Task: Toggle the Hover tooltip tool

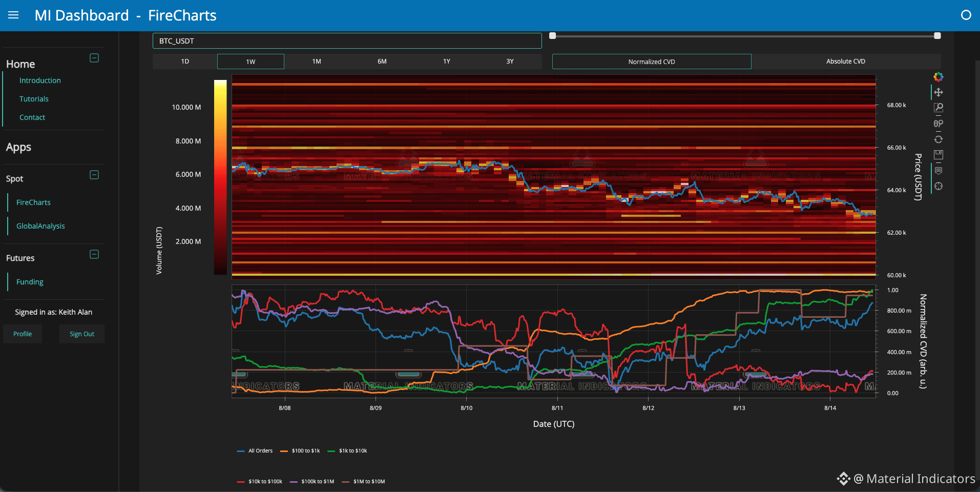Action: tap(938, 171)
